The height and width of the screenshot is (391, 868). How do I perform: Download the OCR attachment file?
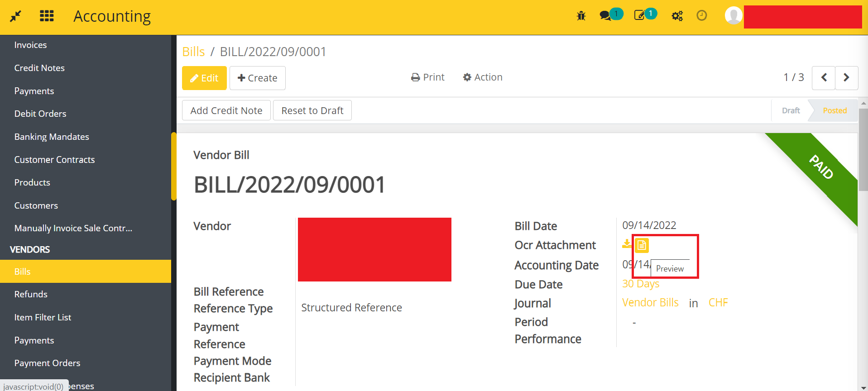(x=627, y=244)
